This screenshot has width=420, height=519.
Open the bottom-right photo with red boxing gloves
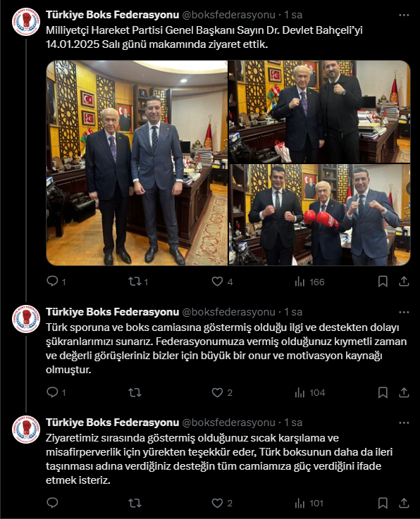click(319, 215)
